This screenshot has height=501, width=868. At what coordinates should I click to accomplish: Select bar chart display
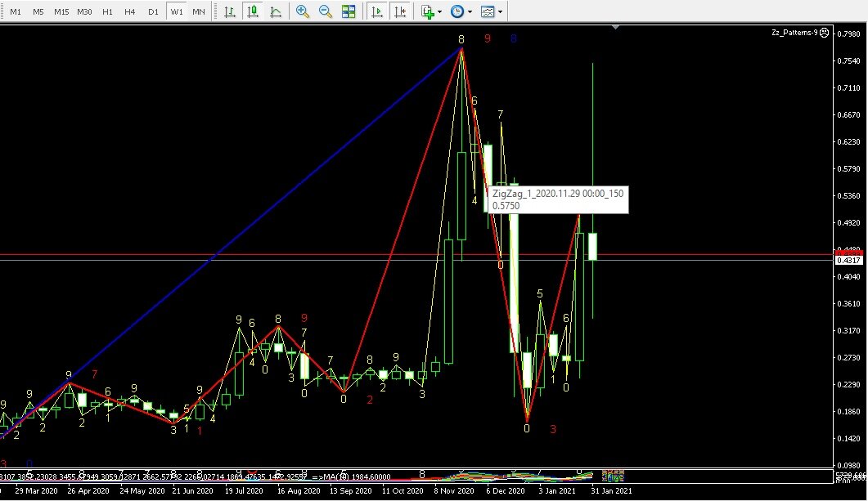(x=230, y=11)
